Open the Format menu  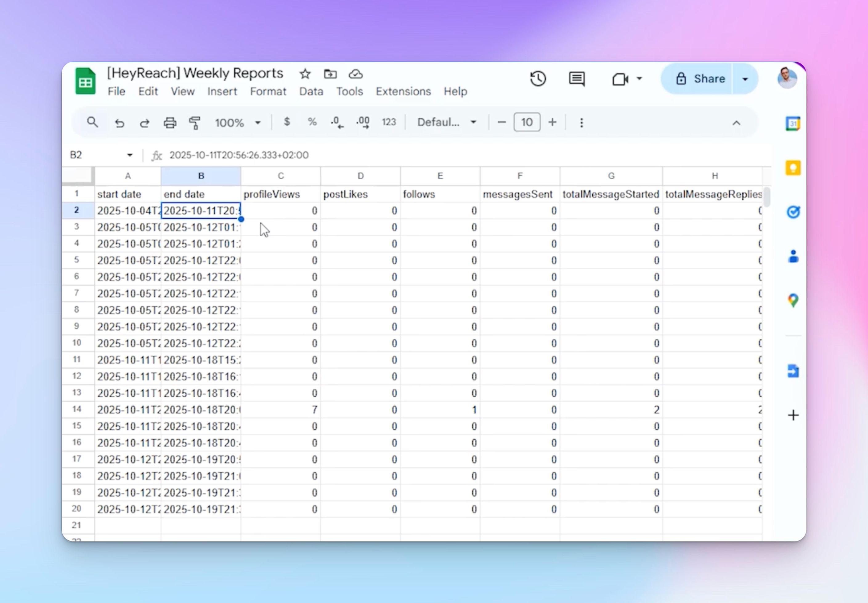[x=268, y=91]
